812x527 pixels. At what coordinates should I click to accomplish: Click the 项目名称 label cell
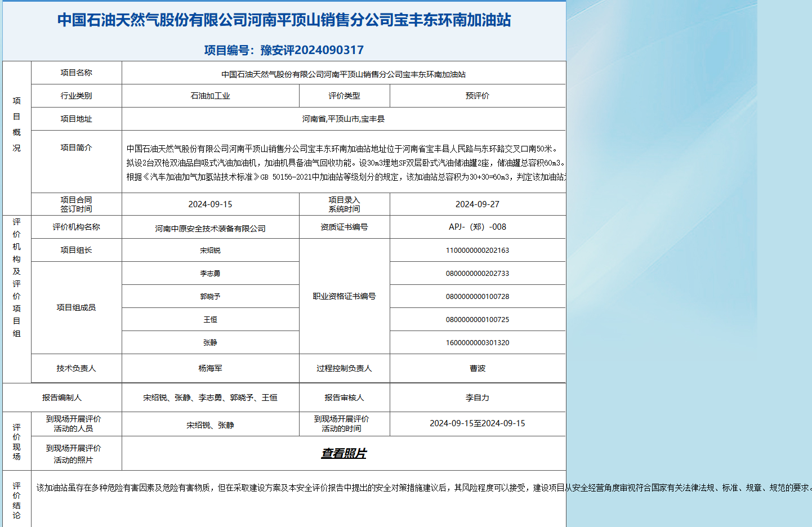click(x=77, y=73)
